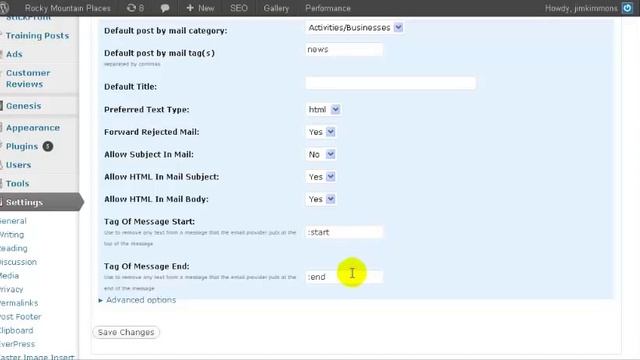Open General settings submenu link

click(x=13, y=221)
